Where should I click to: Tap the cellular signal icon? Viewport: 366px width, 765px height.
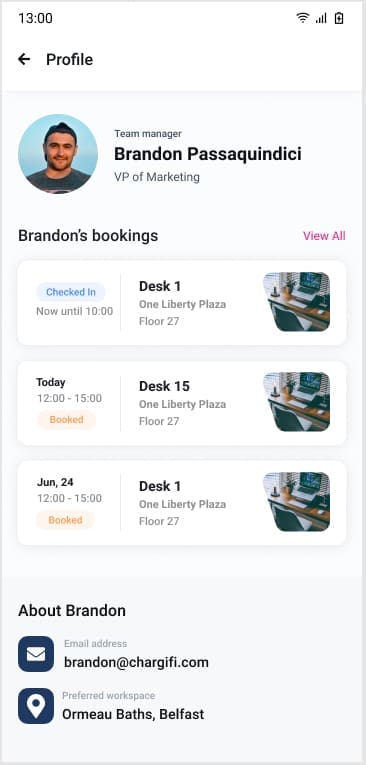tap(321, 19)
